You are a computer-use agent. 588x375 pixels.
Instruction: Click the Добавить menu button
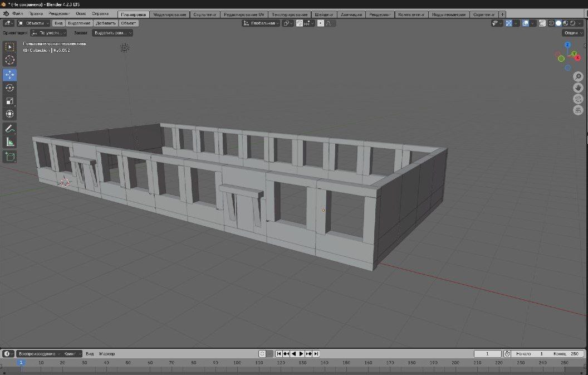pos(106,23)
